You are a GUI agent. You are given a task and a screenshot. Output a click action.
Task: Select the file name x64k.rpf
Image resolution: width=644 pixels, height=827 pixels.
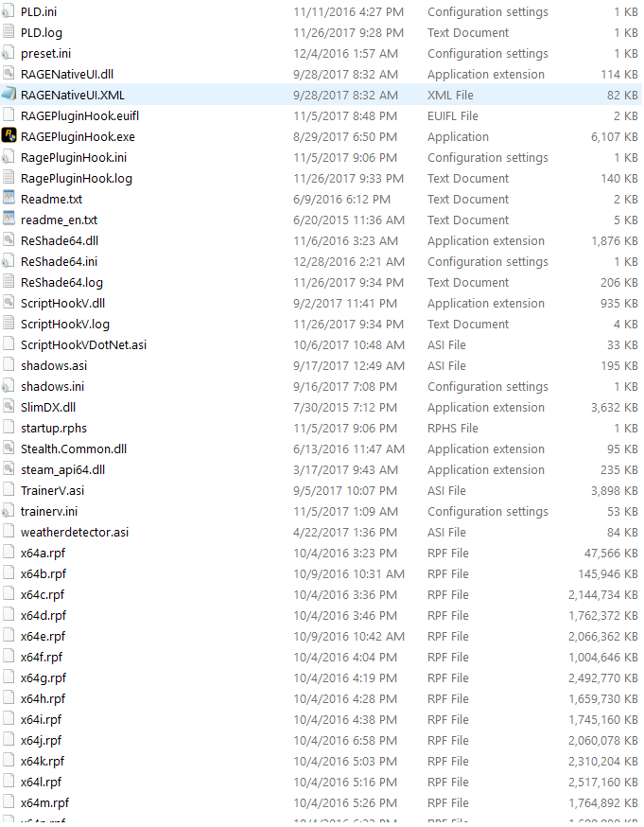click(43, 761)
